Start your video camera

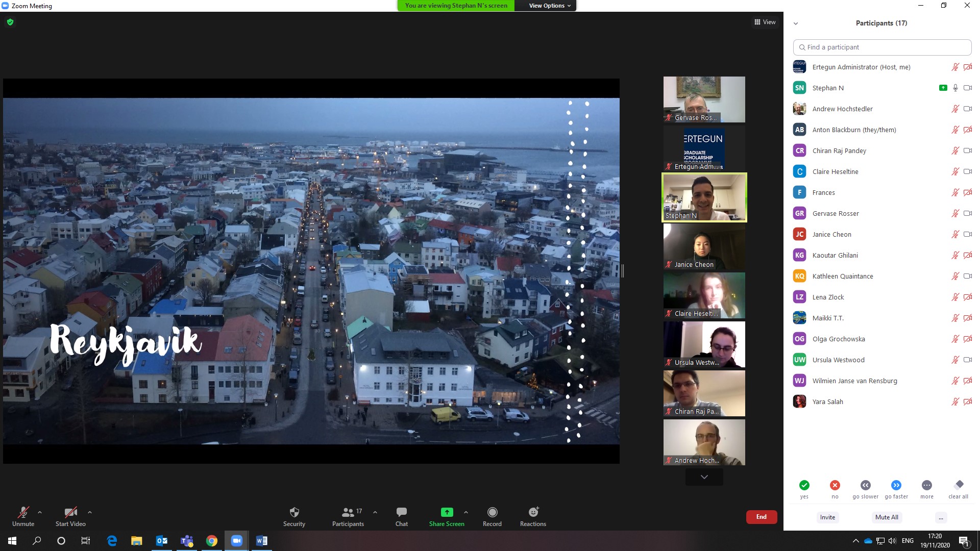click(70, 512)
